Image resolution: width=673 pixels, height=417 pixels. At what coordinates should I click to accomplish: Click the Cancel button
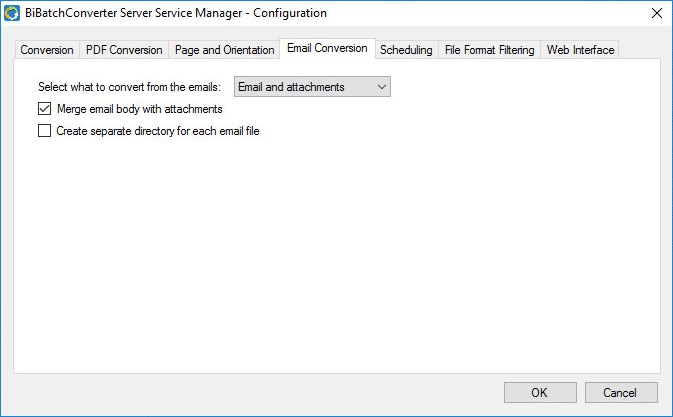click(621, 392)
